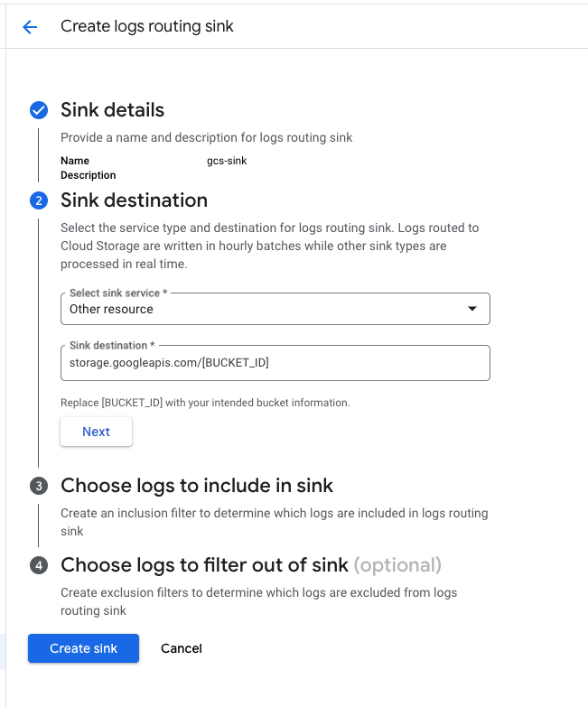Select the Sink destination section heading

(x=134, y=200)
